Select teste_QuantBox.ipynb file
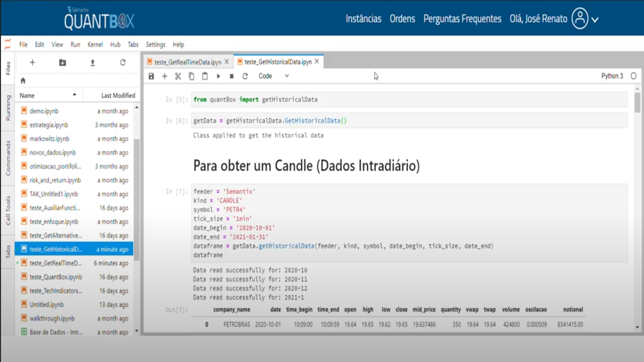Image resolution: width=644 pixels, height=362 pixels. 74,277
